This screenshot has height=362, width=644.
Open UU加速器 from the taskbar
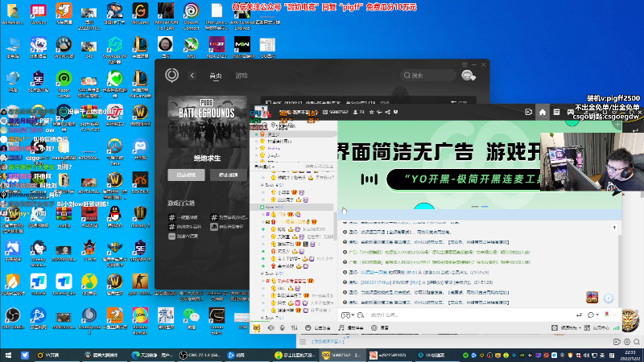click(431, 356)
